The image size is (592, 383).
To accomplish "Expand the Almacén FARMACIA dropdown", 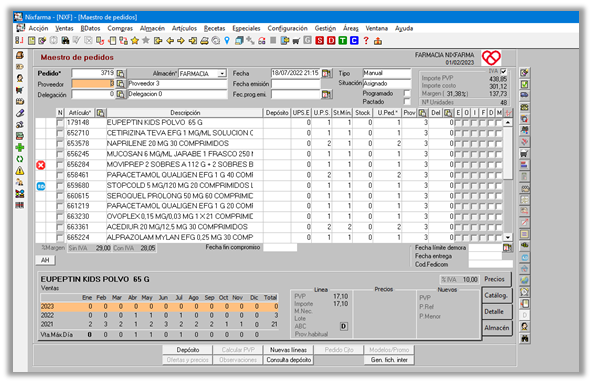I will coord(222,74).
